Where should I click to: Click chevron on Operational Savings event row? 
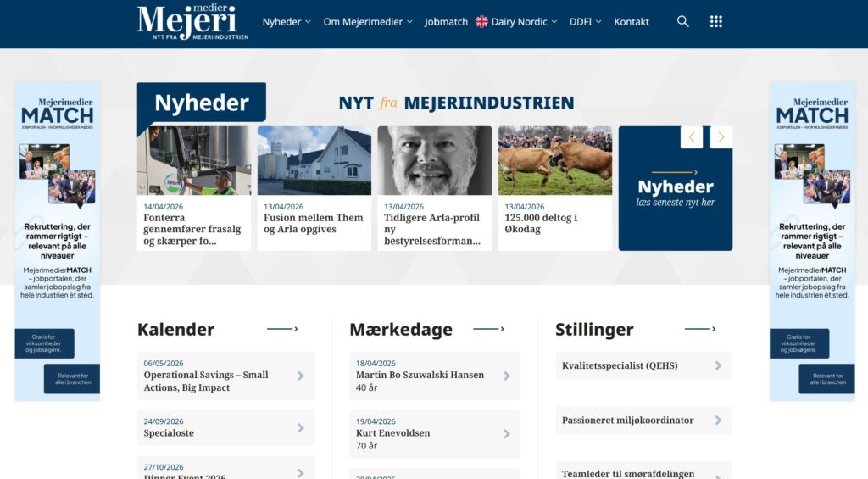click(301, 376)
